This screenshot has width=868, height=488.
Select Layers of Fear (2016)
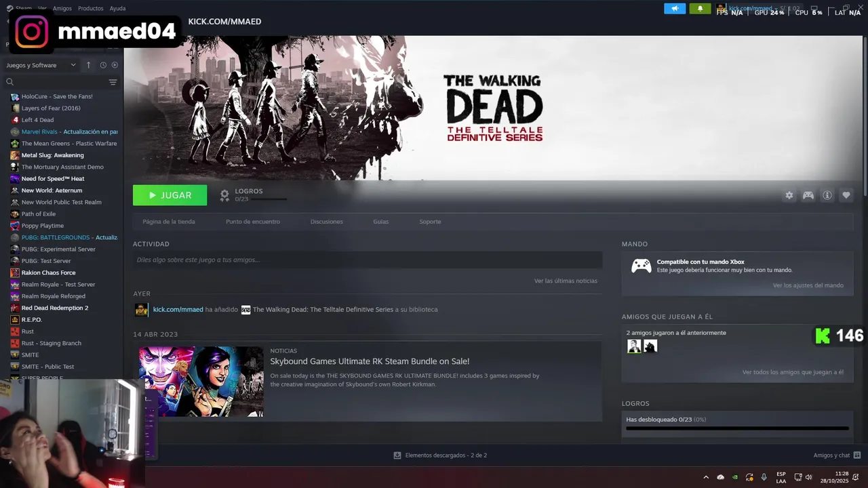pos(51,108)
